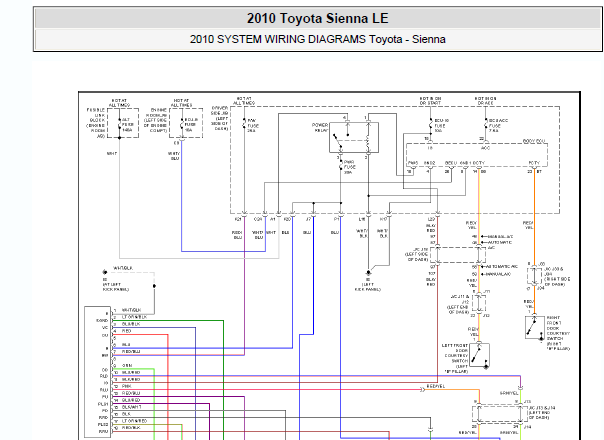The width and height of the screenshot is (604, 440).
Task: Click the L22 connector label
Action: [431, 219]
